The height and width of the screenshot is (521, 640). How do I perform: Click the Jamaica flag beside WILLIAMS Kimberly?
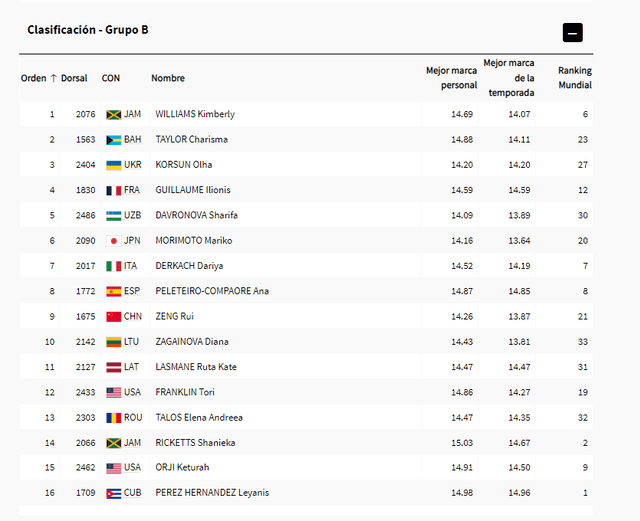[x=113, y=114]
